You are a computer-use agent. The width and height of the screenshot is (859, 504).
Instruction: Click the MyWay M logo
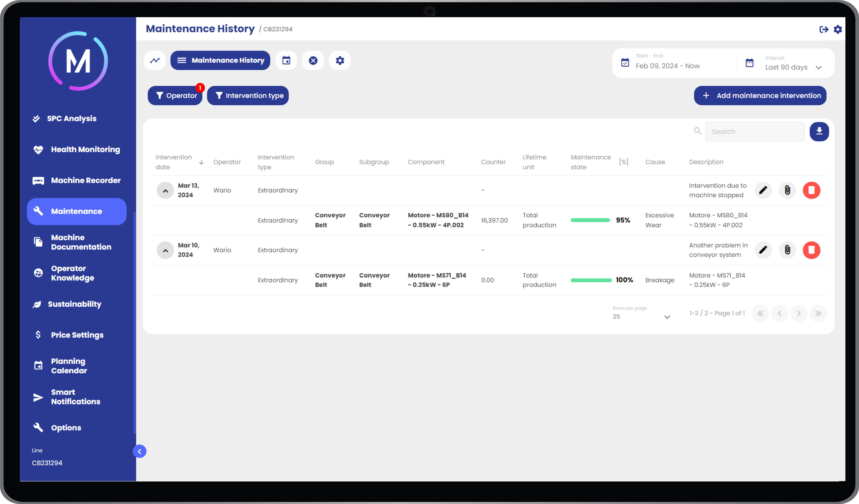pyautogui.click(x=78, y=61)
